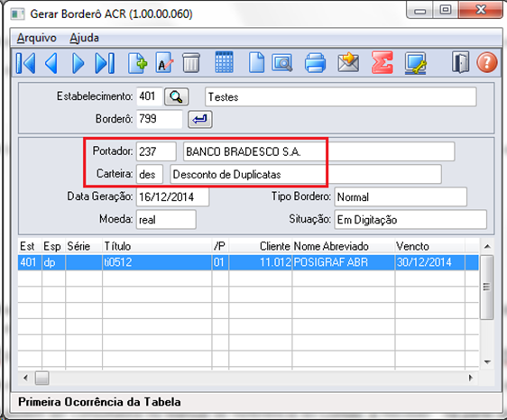The height and width of the screenshot is (420, 507).
Task: Confirm Borderô with enter arrow button
Action: coord(200,119)
